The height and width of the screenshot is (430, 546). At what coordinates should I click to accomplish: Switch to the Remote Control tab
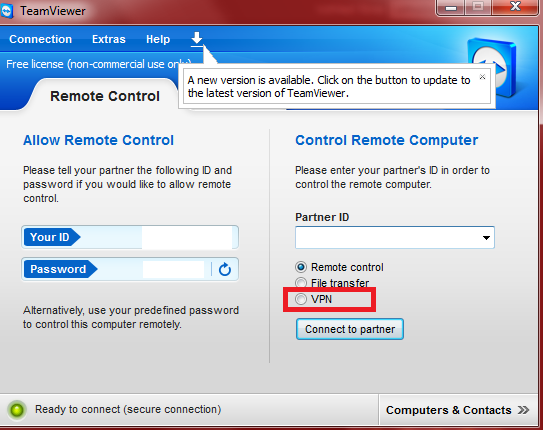[105, 96]
